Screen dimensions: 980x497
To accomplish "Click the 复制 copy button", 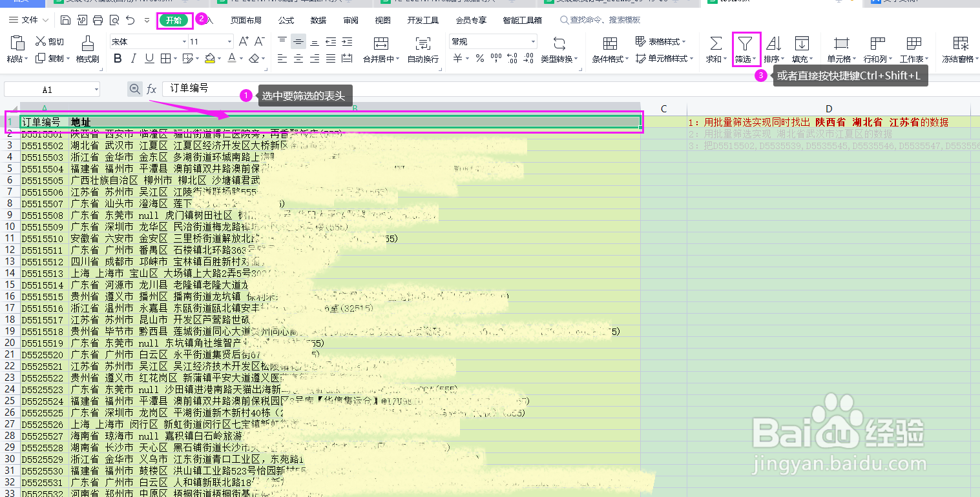I will [x=52, y=59].
